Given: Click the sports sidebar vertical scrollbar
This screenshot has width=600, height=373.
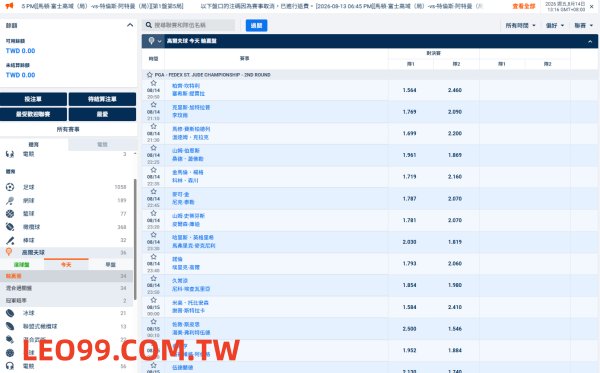Looking at the screenshot, I should coord(135,239).
